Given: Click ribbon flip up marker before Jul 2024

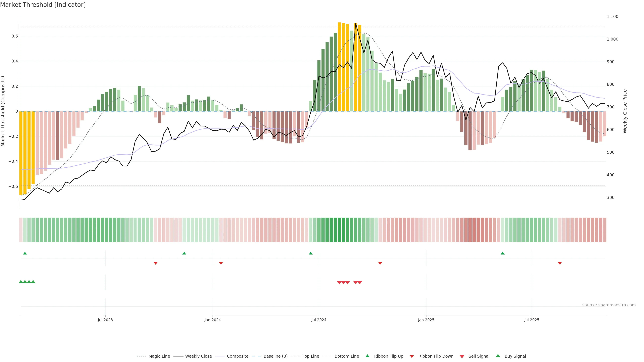Looking at the screenshot, I should coord(311,253).
